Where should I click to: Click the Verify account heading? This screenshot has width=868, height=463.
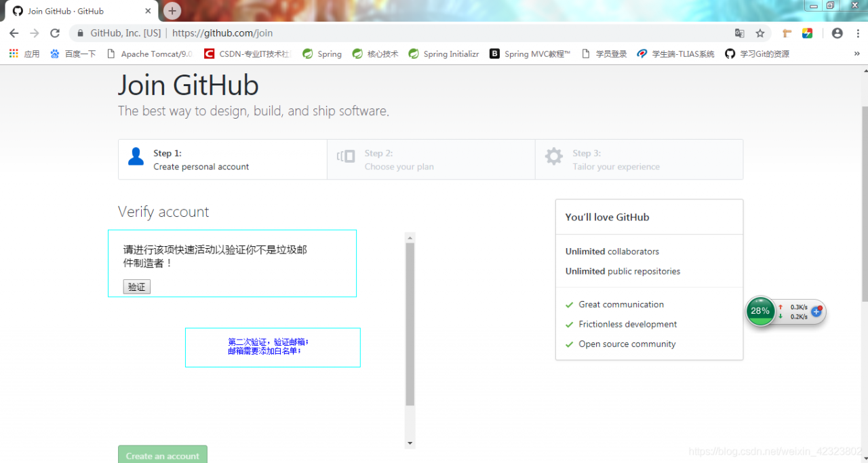(163, 212)
